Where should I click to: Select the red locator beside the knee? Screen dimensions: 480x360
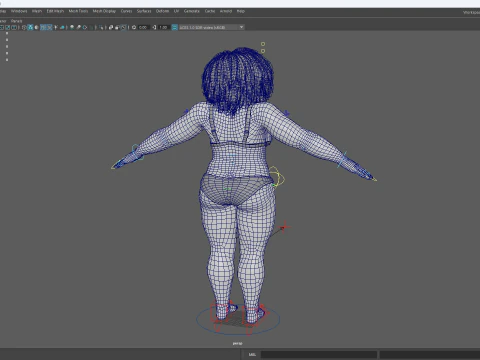(x=284, y=228)
